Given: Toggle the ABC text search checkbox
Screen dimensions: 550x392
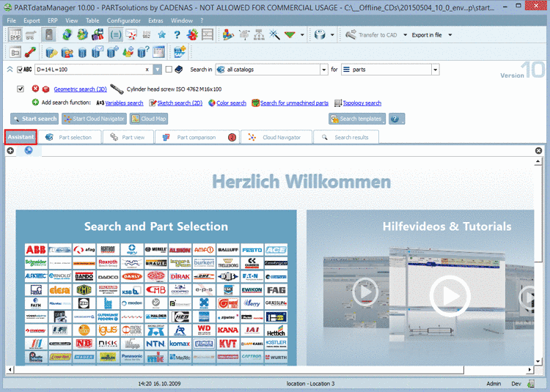Looking at the screenshot, I should pos(20,70).
